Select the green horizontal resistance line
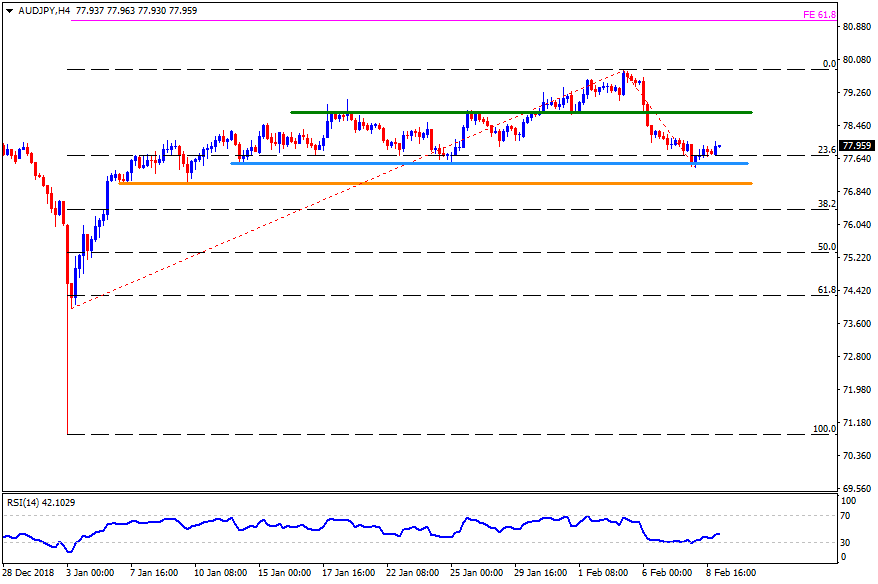Viewport: 878px width, 584px height. pyautogui.click(x=520, y=112)
